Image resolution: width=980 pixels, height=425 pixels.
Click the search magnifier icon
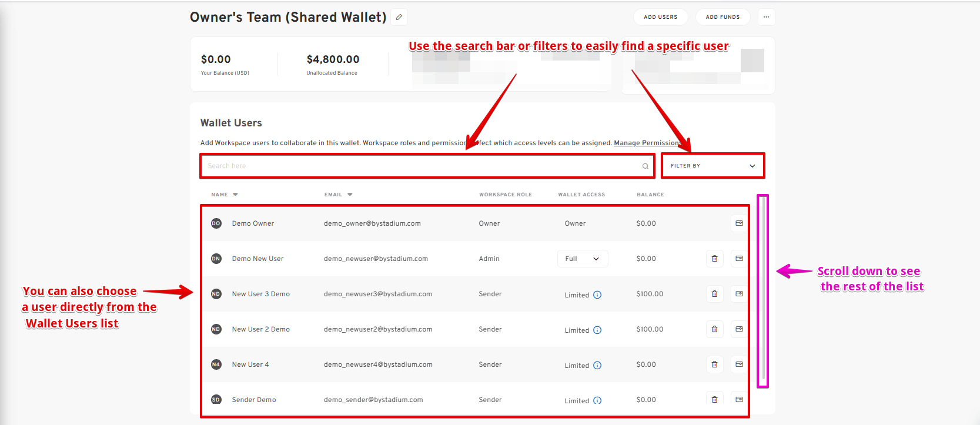(645, 166)
